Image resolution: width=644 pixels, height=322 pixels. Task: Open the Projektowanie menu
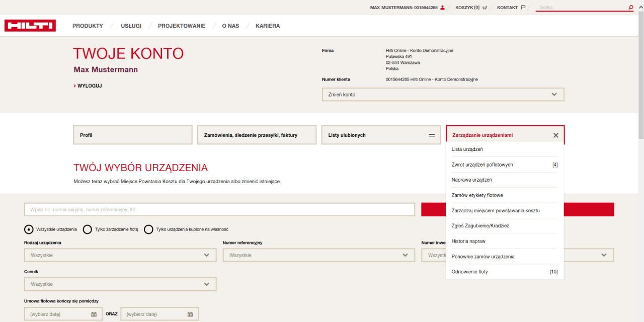[182, 26]
